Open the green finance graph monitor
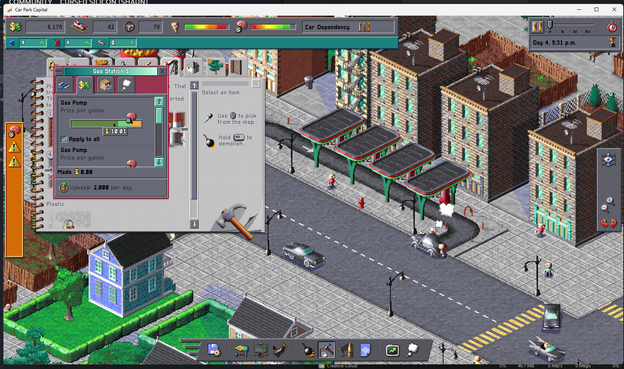 [392, 350]
